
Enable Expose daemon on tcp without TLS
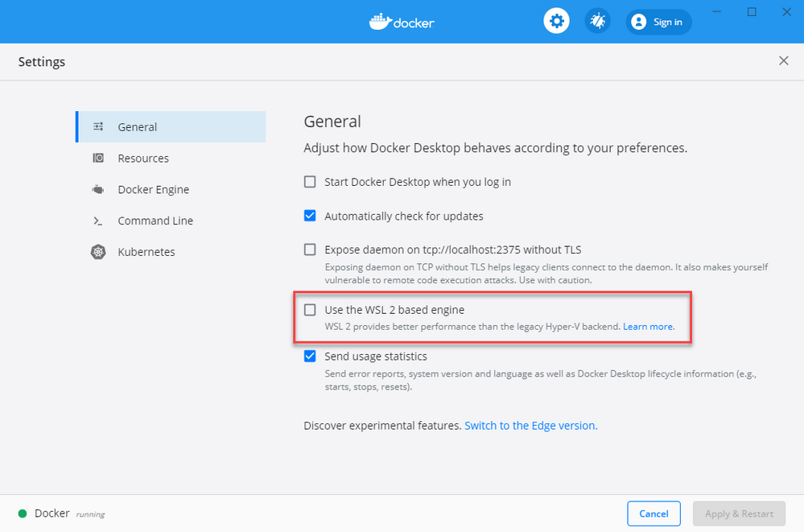pos(310,250)
